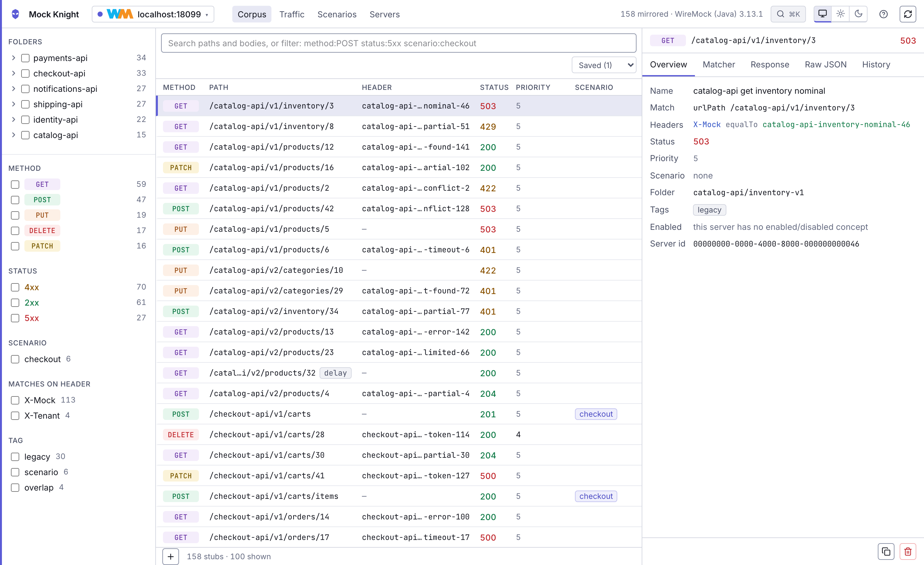Check the legacy tag filter
The height and width of the screenshot is (565, 924).
click(x=15, y=457)
